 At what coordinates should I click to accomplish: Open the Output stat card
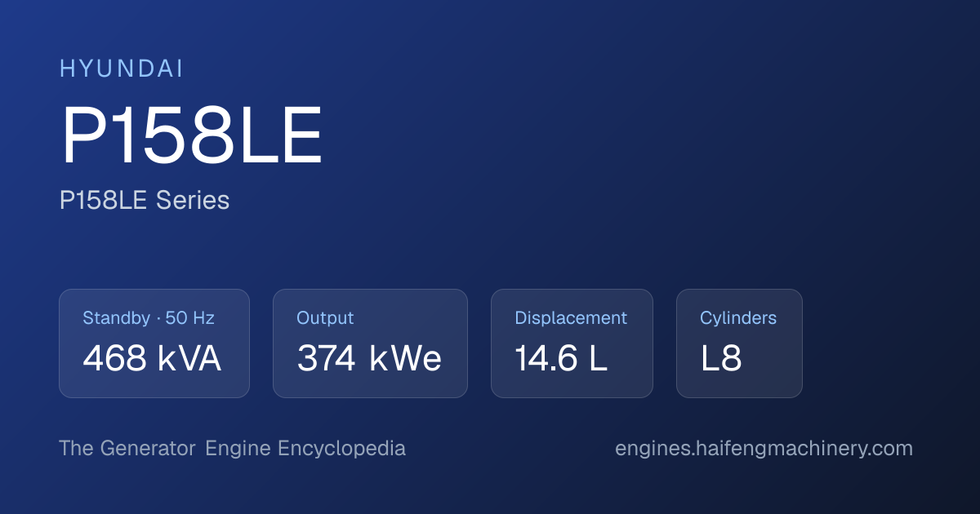370,343
